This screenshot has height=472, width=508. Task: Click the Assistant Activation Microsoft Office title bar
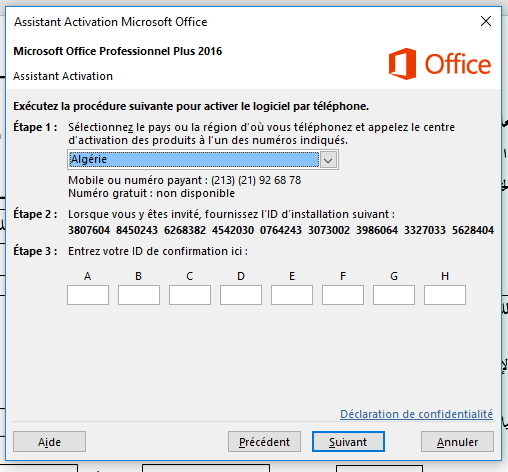point(233,22)
